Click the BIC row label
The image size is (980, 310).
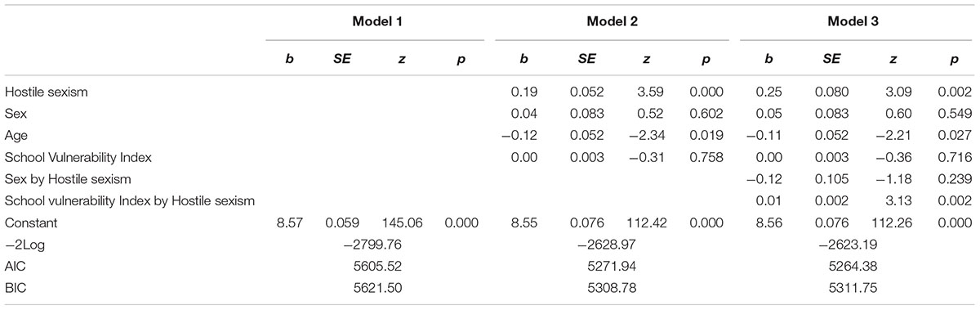[15, 288]
